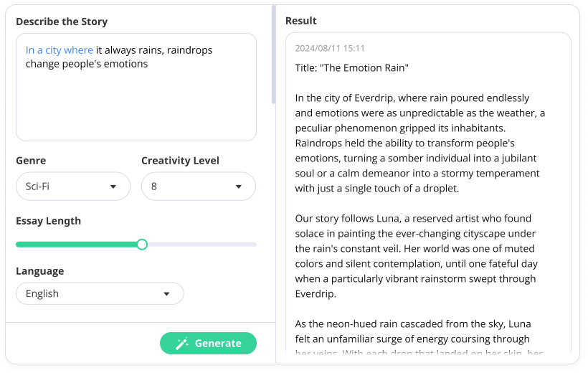Click the Generate button label

[218, 344]
